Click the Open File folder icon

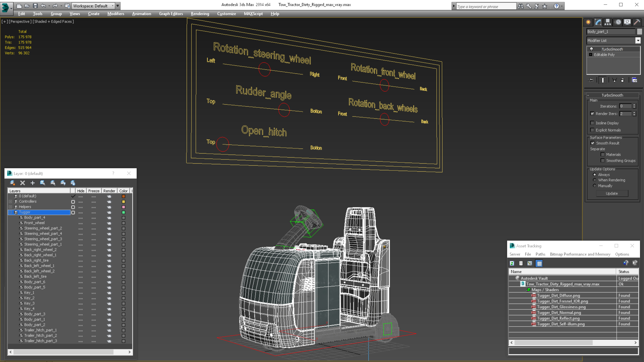click(27, 6)
